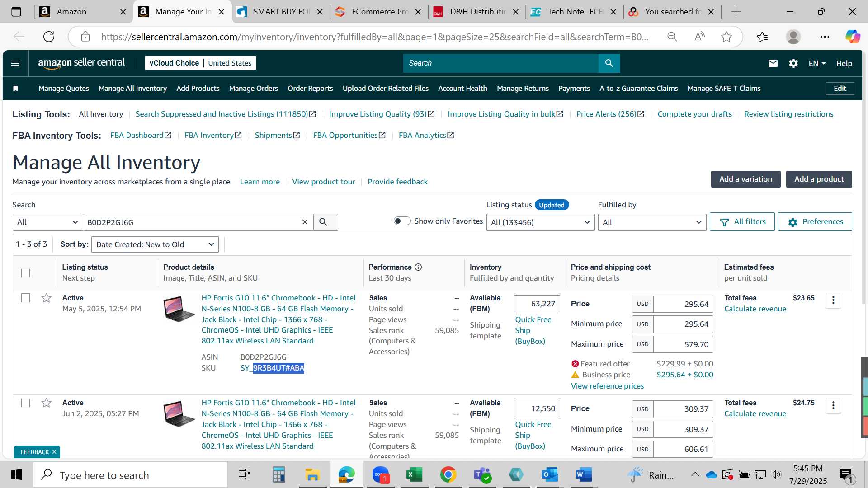Viewport: 868px width, 488px height.
Task: Open browser Settings and more menu
Action: tap(825, 37)
